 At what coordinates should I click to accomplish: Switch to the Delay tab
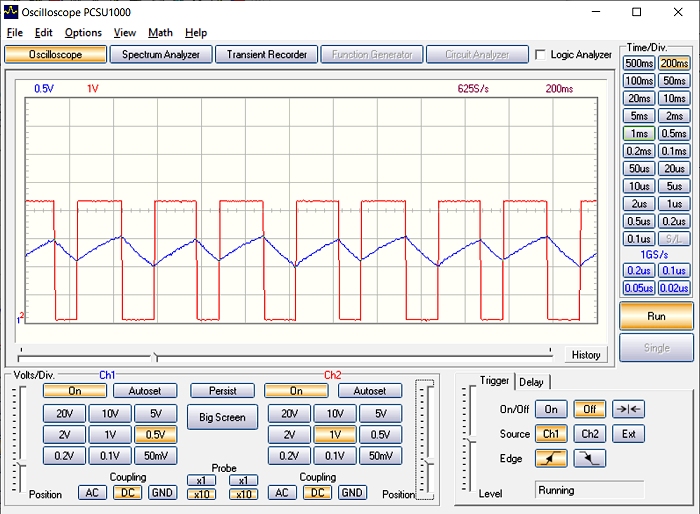(x=531, y=381)
